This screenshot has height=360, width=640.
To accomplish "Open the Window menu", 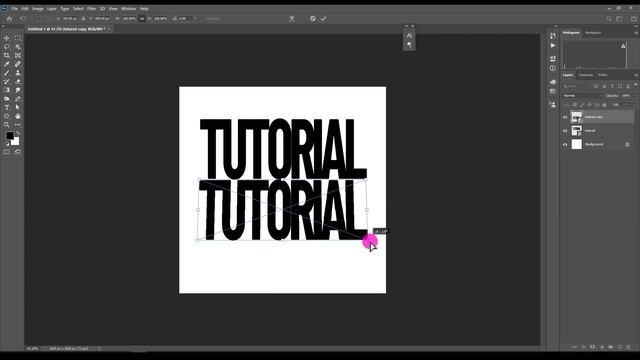I will (129, 9).
